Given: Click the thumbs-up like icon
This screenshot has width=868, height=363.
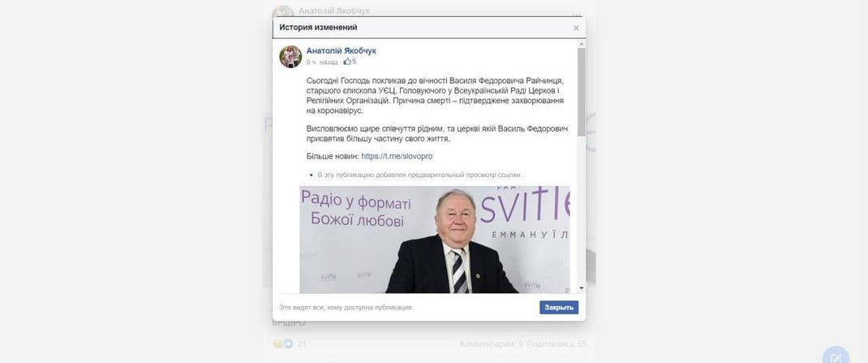Looking at the screenshot, I should point(347,62).
